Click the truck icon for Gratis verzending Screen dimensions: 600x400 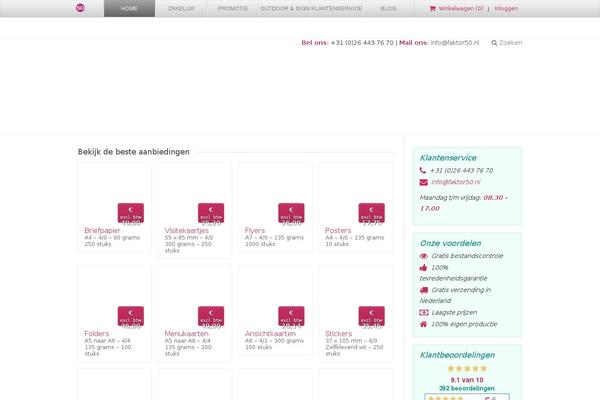(424, 290)
